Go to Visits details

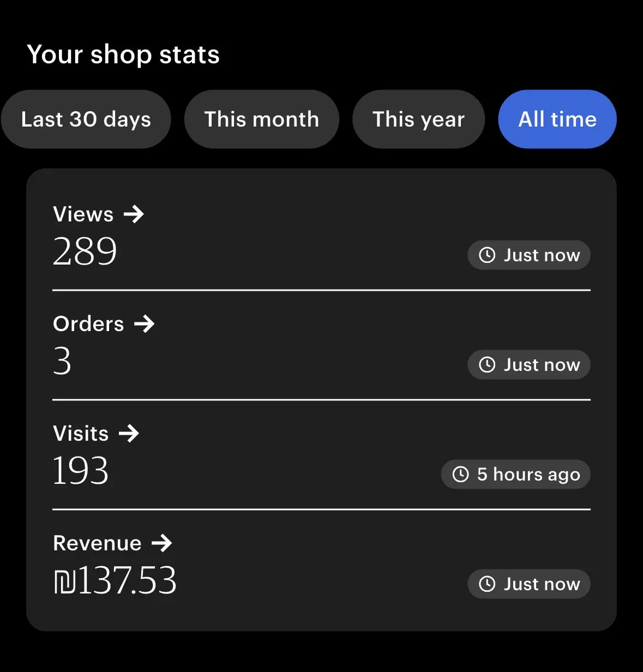(x=81, y=434)
